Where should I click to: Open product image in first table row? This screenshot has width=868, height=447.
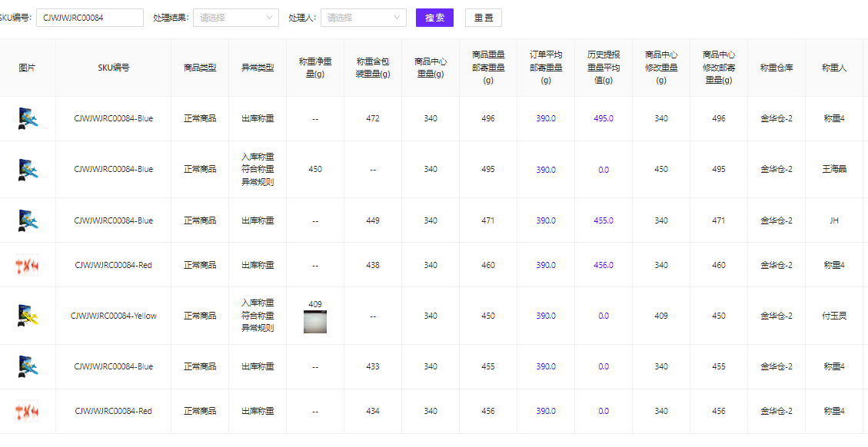(x=27, y=118)
